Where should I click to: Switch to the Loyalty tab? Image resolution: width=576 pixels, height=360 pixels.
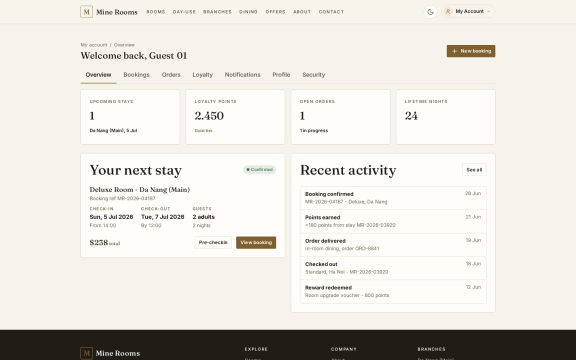point(202,75)
